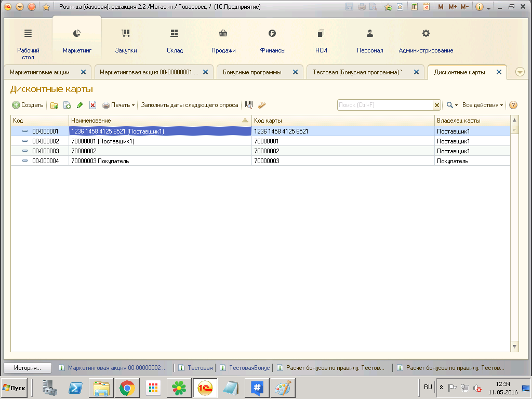Viewport: 532px width, 399px height.
Task: Click the Пуск start button
Action: 14,388
